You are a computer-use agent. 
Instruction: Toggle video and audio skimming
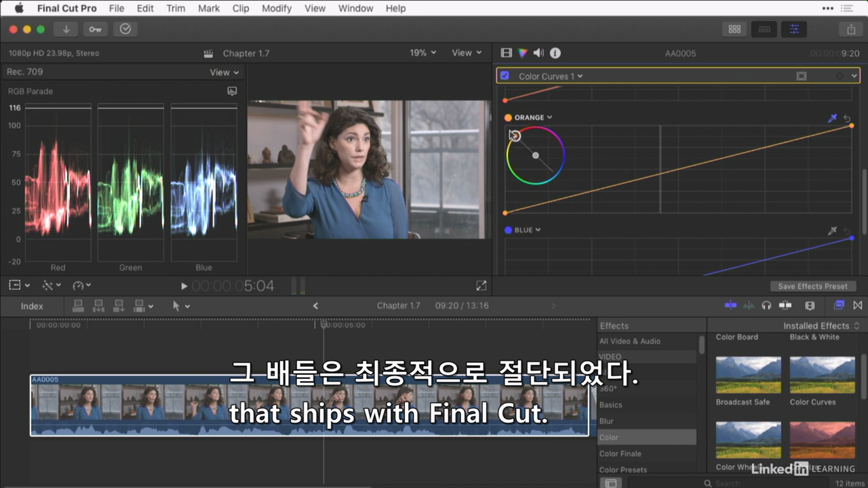tap(730, 306)
